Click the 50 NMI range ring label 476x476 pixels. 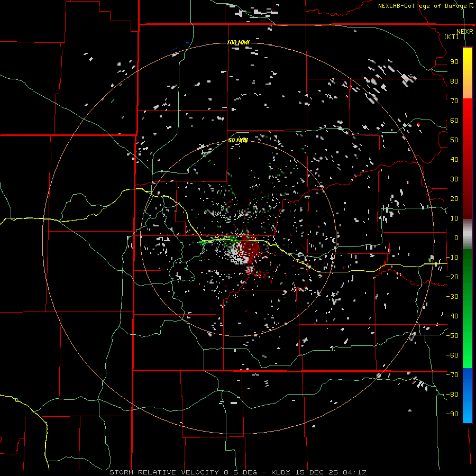click(238, 140)
